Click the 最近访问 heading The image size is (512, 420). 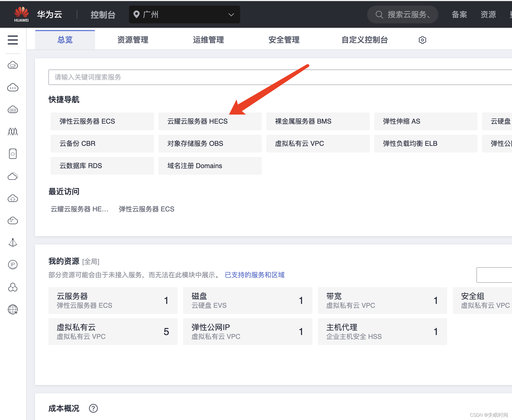coord(64,191)
